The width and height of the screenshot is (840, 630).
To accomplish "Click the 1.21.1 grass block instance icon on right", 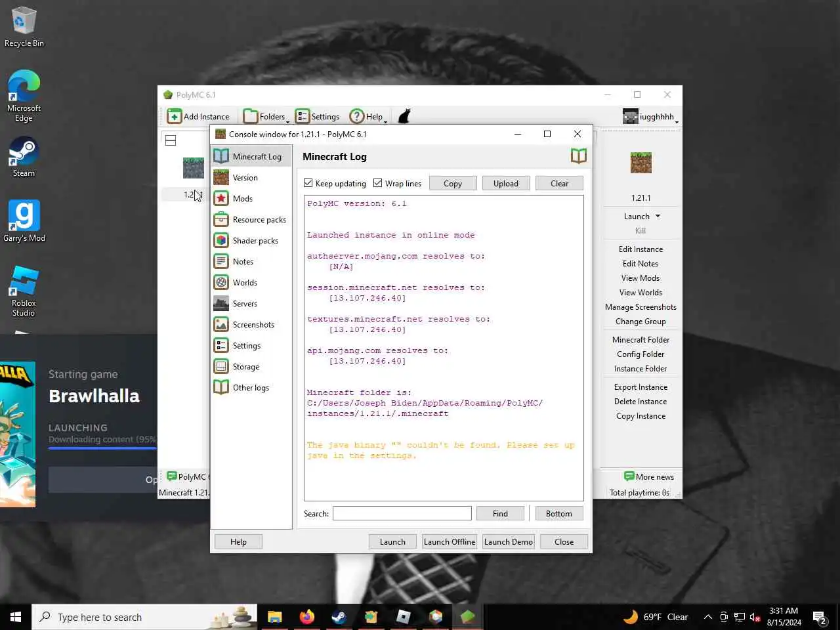I will coord(641,163).
